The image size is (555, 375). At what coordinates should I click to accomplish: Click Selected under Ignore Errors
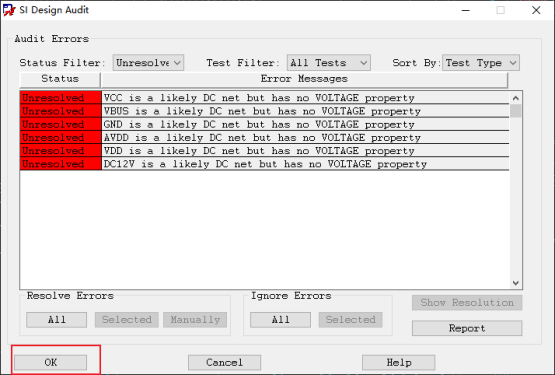[350, 320]
